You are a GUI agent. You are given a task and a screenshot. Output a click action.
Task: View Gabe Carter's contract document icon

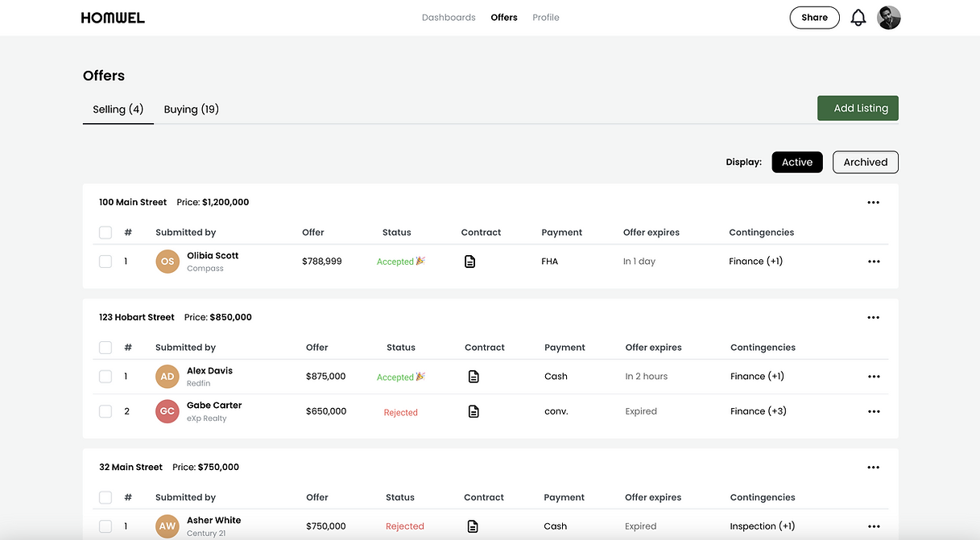click(473, 411)
